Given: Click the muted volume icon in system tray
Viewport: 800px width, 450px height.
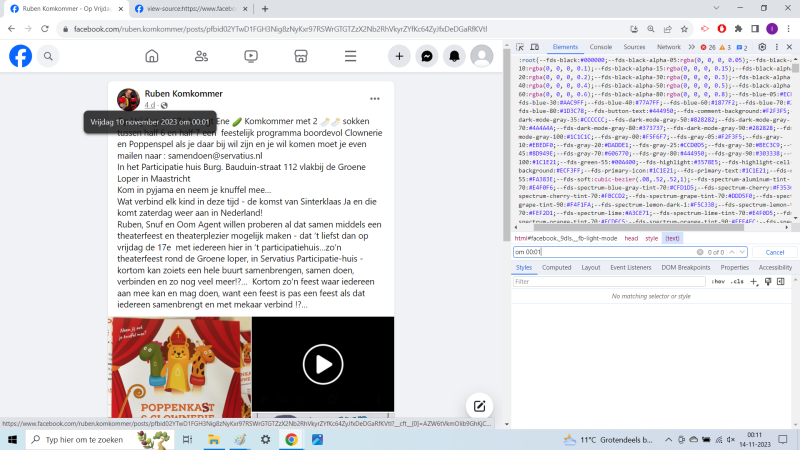Looking at the screenshot, I should click(x=731, y=439).
